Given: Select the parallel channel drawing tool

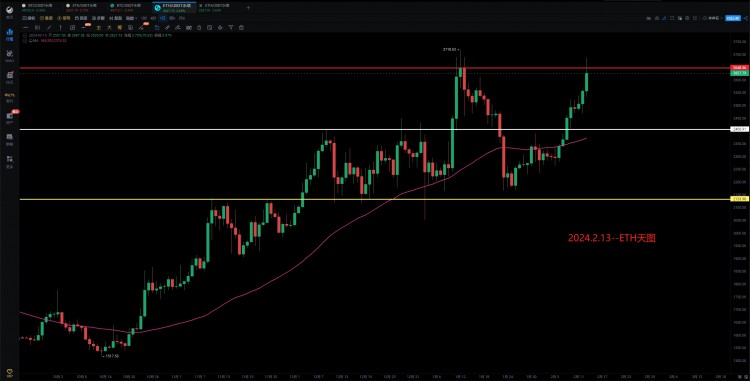Looking at the screenshot, I should point(37,27).
